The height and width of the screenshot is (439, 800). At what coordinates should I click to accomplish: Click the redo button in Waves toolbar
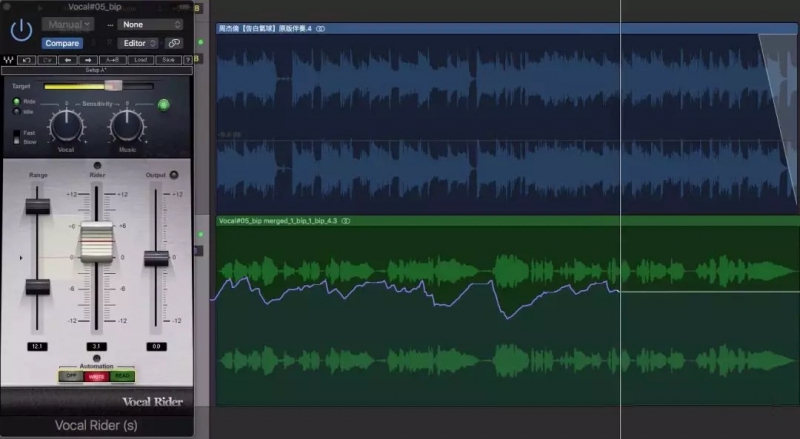pos(47,60)
